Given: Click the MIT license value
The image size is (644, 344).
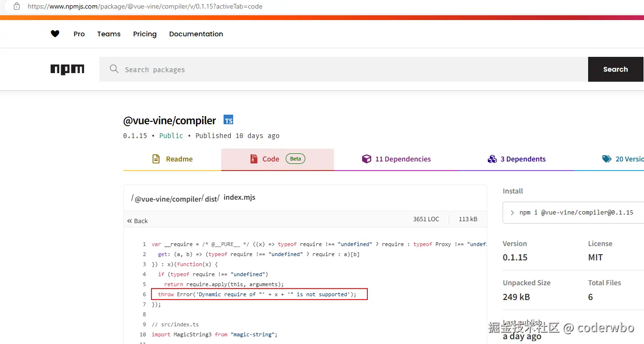Looking at the screenshot, I should pos(596,258).
